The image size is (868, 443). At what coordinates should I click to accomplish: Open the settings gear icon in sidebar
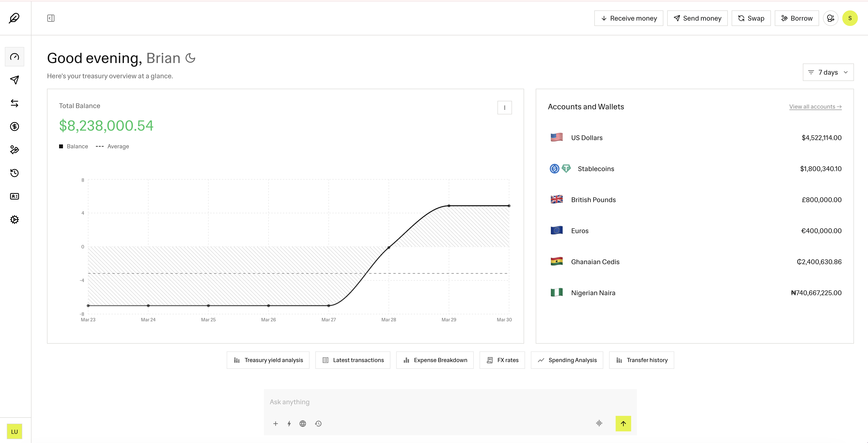[15, 220]
